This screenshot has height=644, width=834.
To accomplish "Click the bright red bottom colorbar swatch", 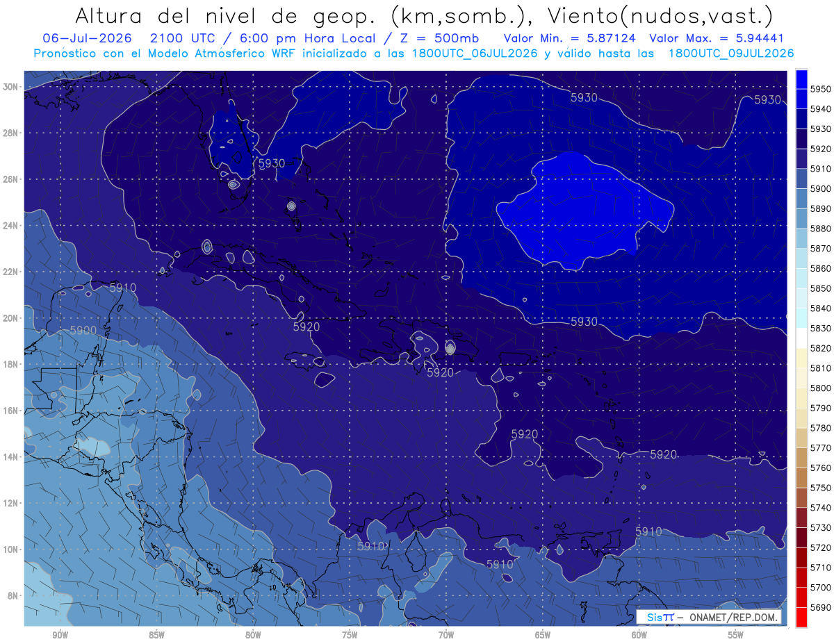I will click(801, 617).
